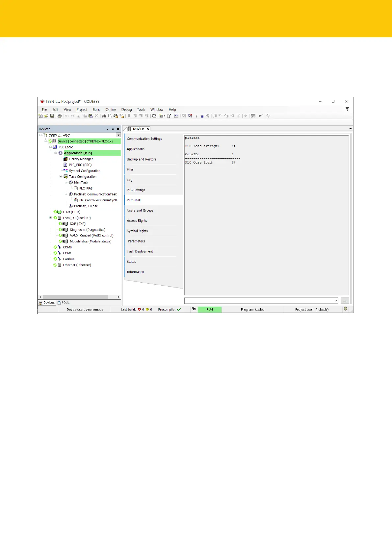This screenshot has width=392, height=554.
Task: Click the Undo arrow toolbar icon
Action: (x=67, y=116)
